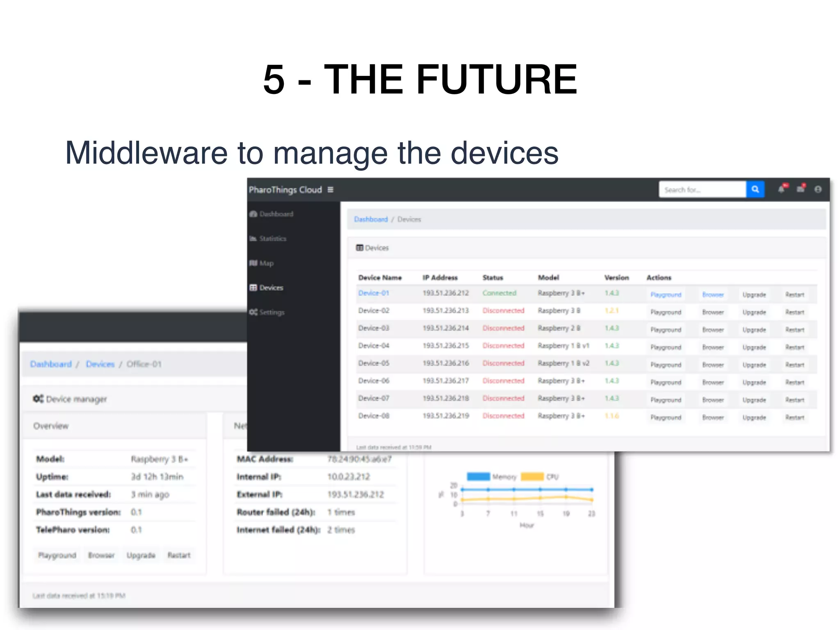The image size is (840, 630).
Task: Open the notifications bell icon
Action: coord(783,189)
